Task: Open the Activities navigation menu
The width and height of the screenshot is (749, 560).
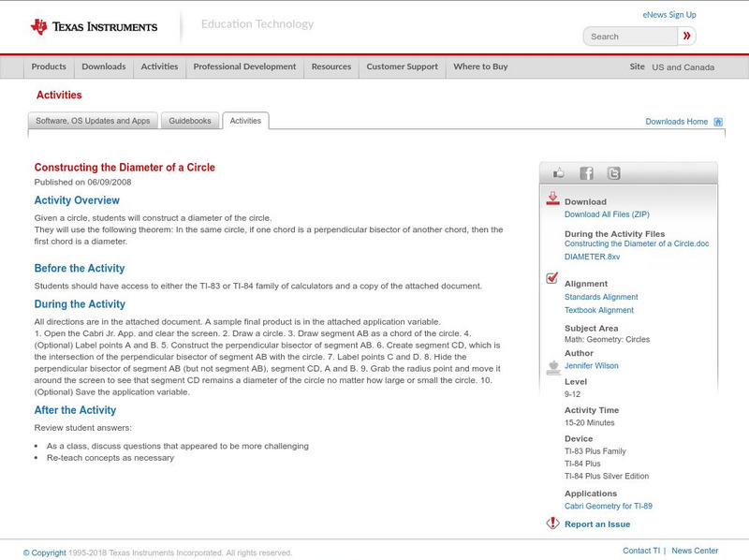Action: [x=159, y=66]
